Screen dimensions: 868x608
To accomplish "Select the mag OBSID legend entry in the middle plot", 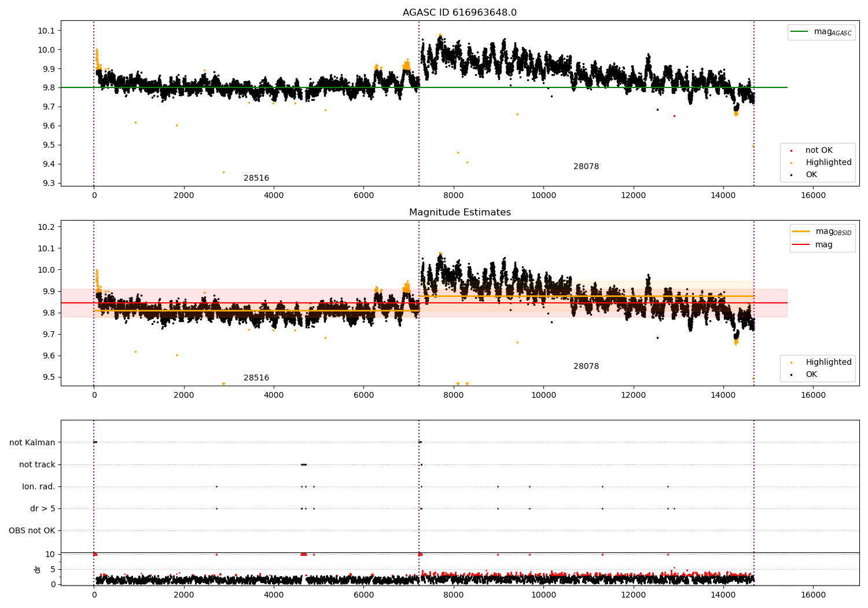I will tap(823, 232).
